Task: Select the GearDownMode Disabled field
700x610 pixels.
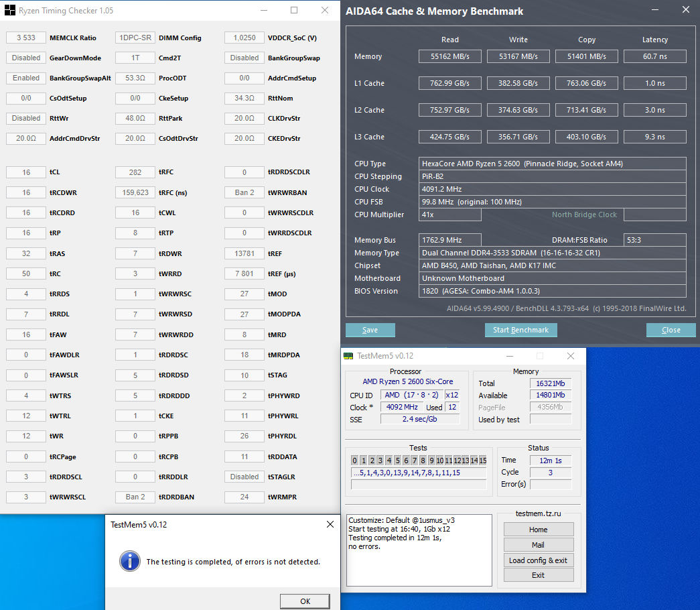Action: (26, 58)
